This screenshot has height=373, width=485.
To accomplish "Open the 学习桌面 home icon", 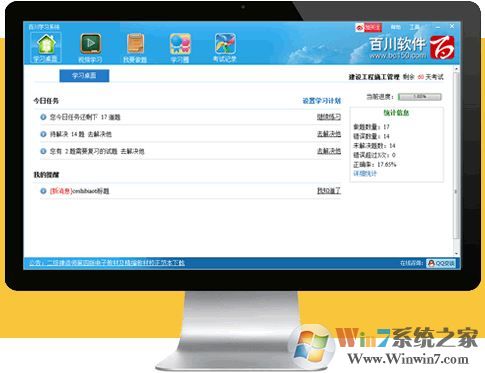I will [x=46, y=48].
